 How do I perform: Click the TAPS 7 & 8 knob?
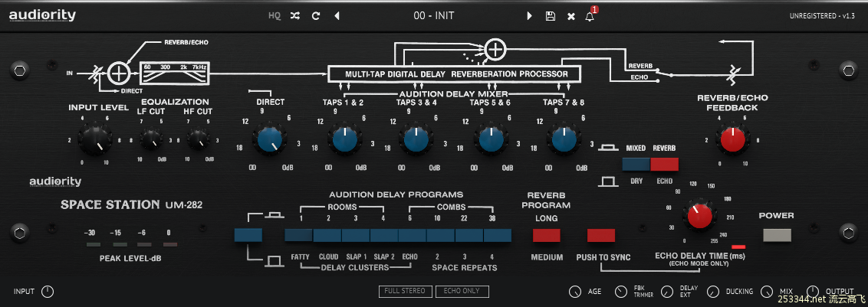(564, 139)
